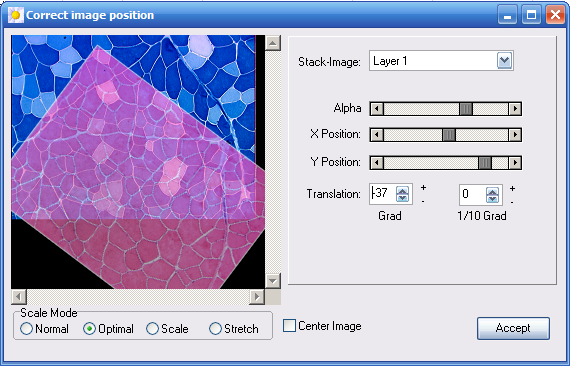Viewport: 570px width, 366px height.
Task: Click the Y Position right arrow
Action: pyautogui.click(x=515, y=163)
